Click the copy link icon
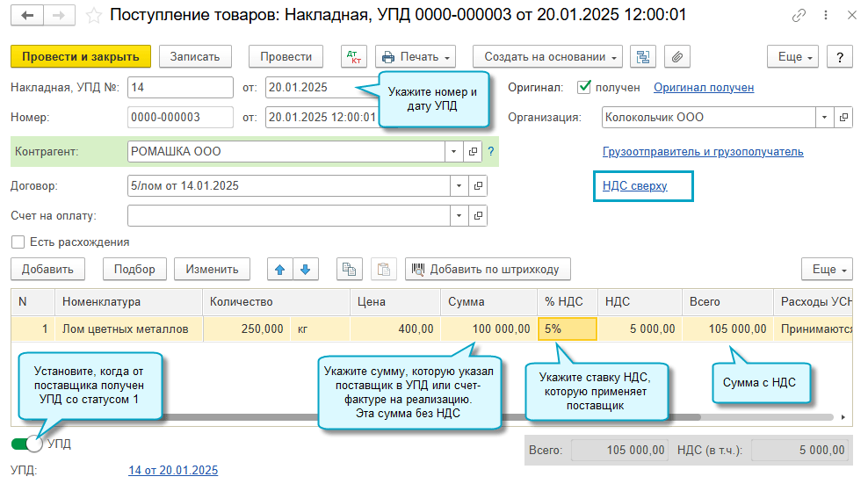 pyautogui.click(x=799, y=16)
